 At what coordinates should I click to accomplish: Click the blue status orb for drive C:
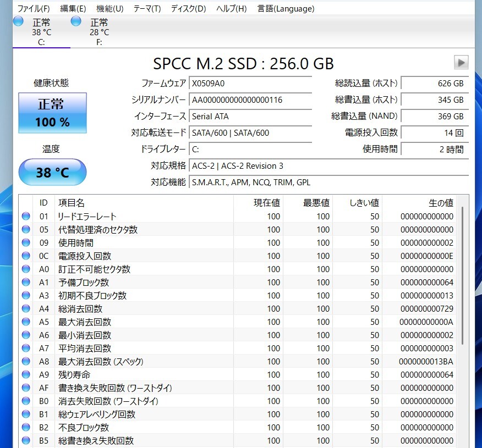pos(19,21)
